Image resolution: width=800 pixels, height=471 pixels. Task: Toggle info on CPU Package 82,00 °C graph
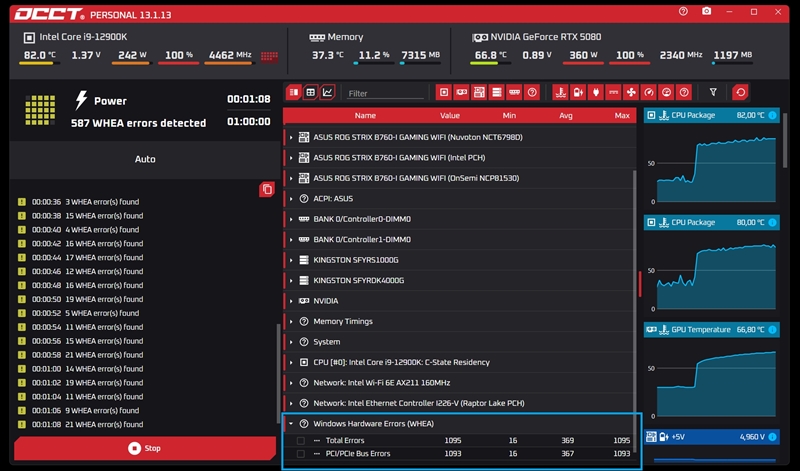point(772,115)
